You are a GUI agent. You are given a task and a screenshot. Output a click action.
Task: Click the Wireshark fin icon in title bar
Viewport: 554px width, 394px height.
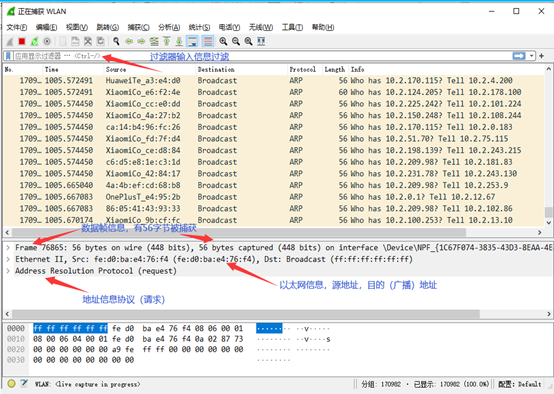11,12
